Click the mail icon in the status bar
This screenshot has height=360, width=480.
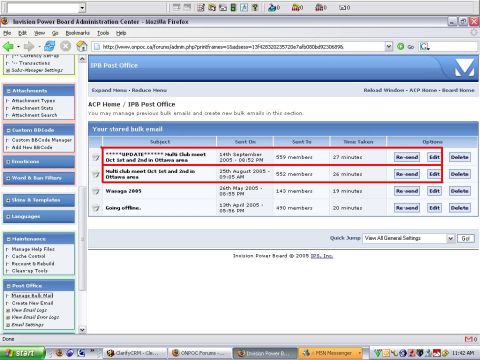click(470, 339)
